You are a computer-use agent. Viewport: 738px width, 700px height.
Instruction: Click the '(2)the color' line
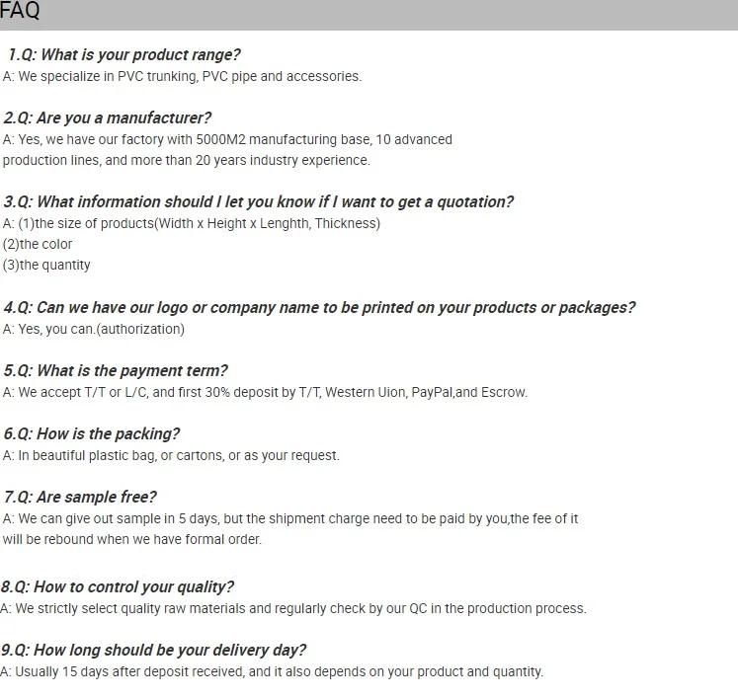click(x=38, y=244)
